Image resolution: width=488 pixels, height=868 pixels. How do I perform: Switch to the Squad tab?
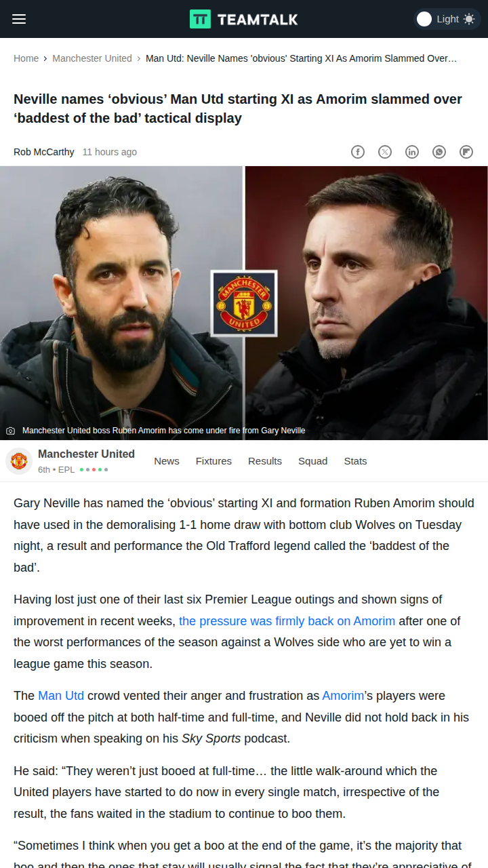pyautogui.click(x=313, y=461)
